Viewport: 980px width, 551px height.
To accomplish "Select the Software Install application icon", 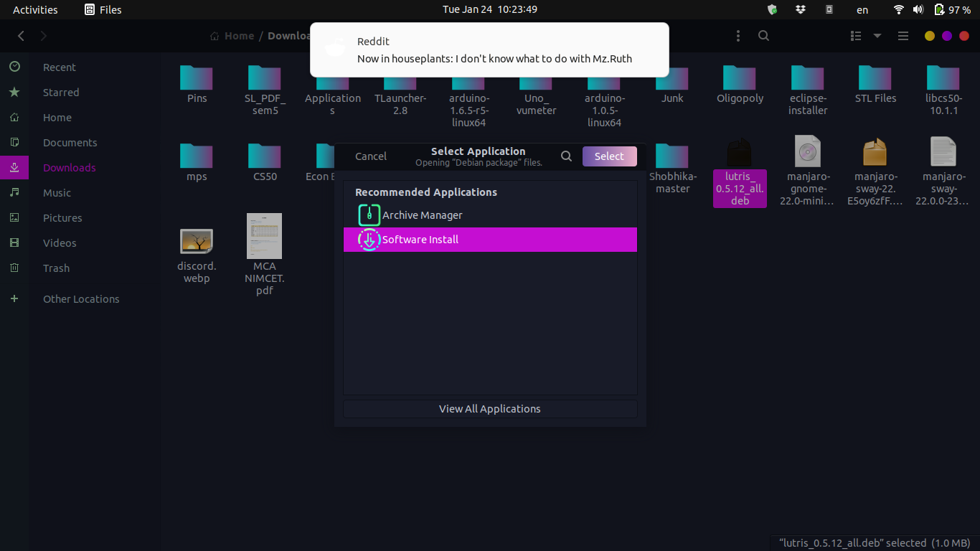I will pyautogui.click(x=369, y=240).
